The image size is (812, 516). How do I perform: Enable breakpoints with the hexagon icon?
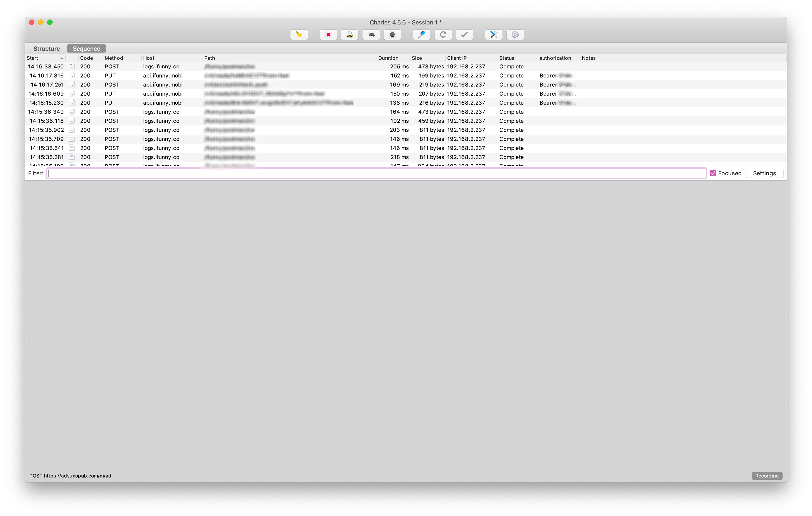click(392, 35)
